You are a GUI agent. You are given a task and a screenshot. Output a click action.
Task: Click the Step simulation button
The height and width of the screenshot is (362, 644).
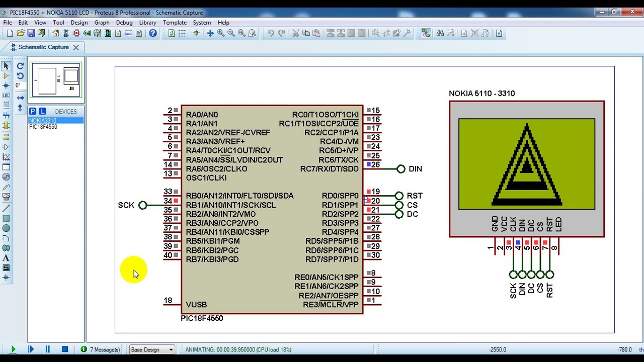tap(31, 349)
